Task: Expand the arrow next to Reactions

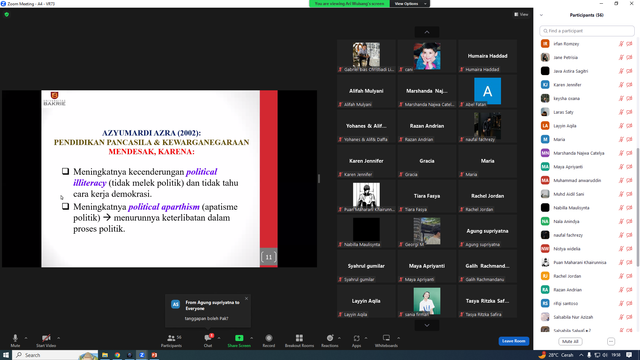Action: [x=339, y=338]
